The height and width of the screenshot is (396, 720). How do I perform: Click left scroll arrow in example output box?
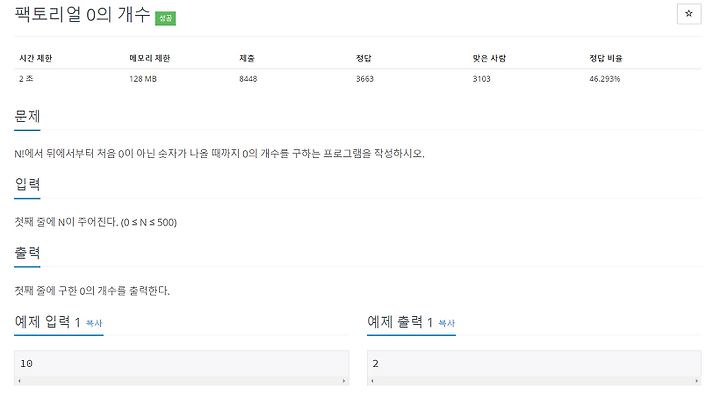pyautogui.click(x=372, y=381)
